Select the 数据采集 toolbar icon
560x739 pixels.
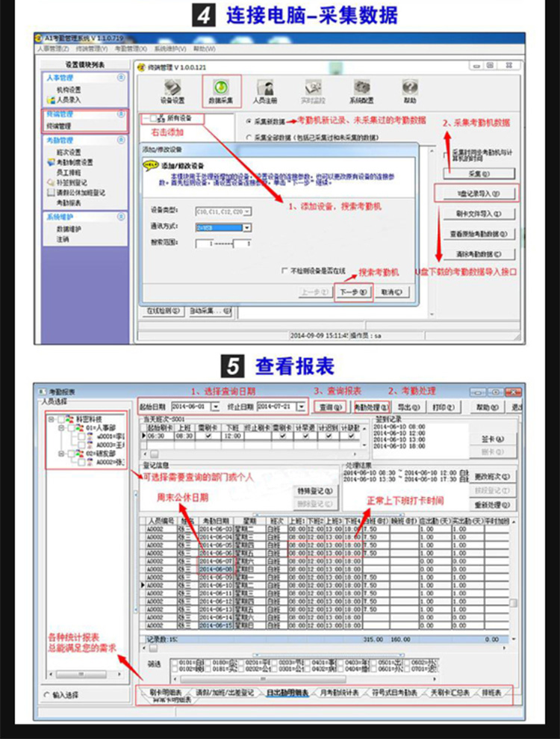point(221,87)
